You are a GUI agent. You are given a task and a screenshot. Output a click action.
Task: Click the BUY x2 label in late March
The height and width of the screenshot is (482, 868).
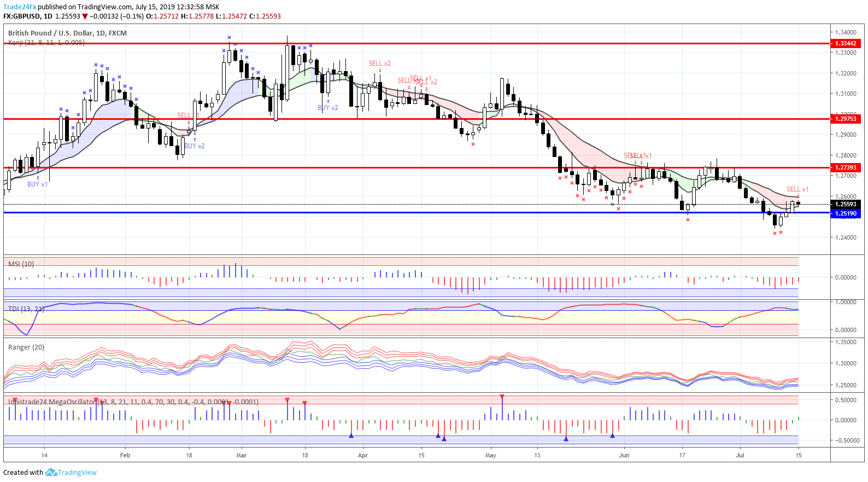(x=328, y=108)
